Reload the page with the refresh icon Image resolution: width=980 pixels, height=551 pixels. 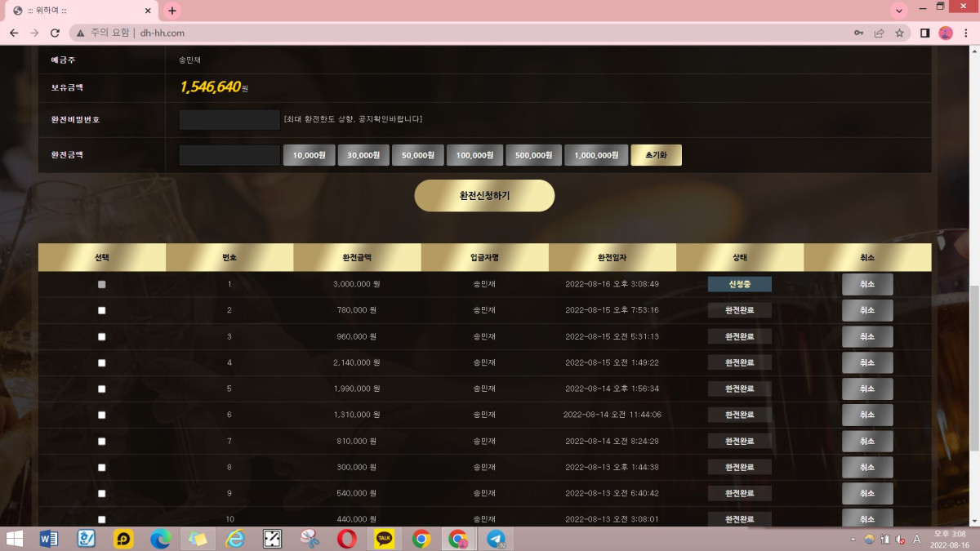coord(55,33)
